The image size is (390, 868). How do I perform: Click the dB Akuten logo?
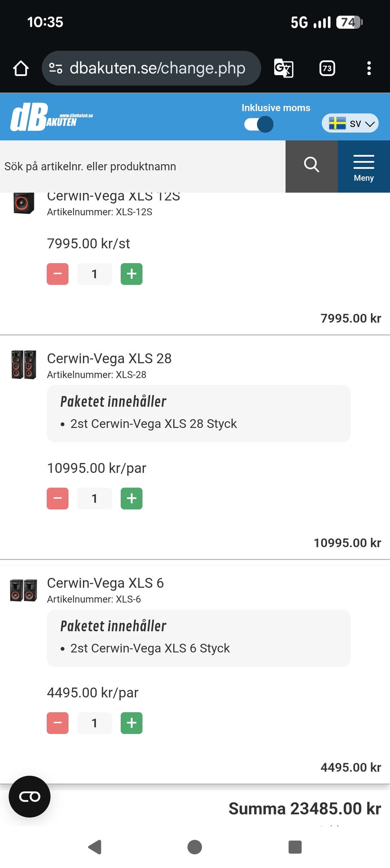click(x=51, y=117)
